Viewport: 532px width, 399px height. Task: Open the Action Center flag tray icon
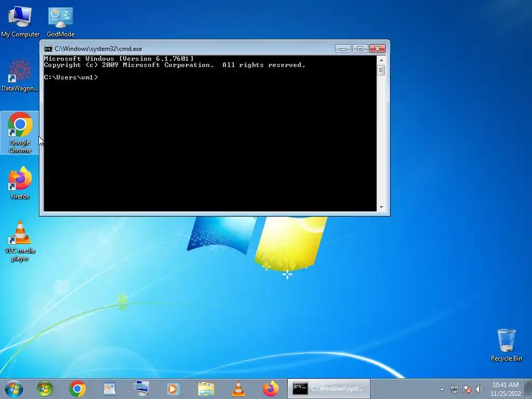(x=467, y=389)
